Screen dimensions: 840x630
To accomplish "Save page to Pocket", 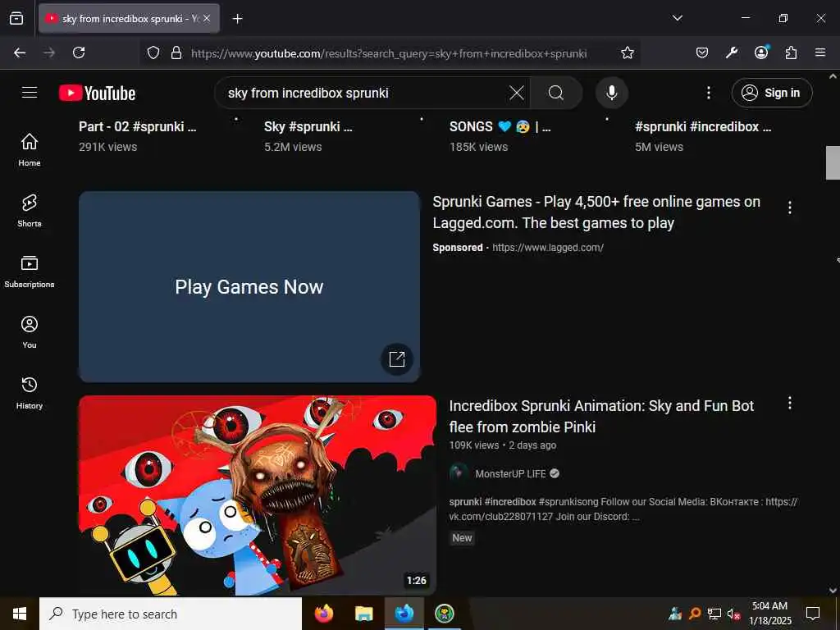I will [x=702, y=52].
